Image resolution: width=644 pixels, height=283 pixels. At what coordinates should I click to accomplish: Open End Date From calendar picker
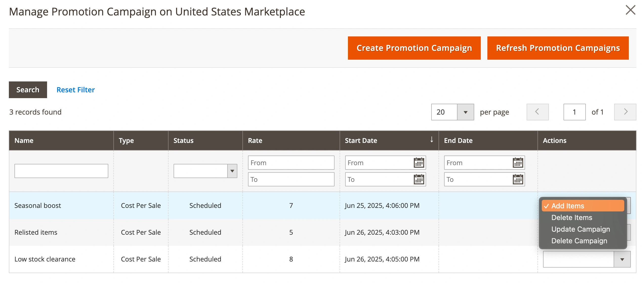pyautogui.click(x=518, y=163)
